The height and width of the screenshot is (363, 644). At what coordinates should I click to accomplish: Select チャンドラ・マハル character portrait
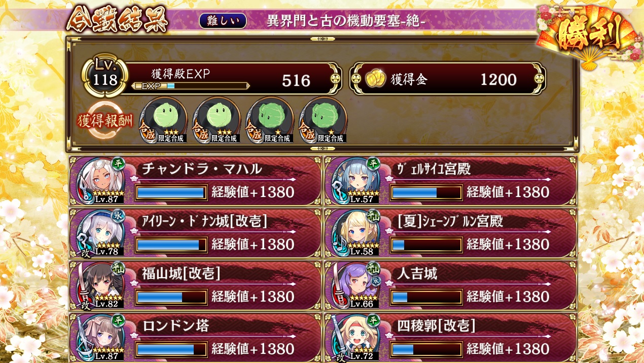coord(100,181)
